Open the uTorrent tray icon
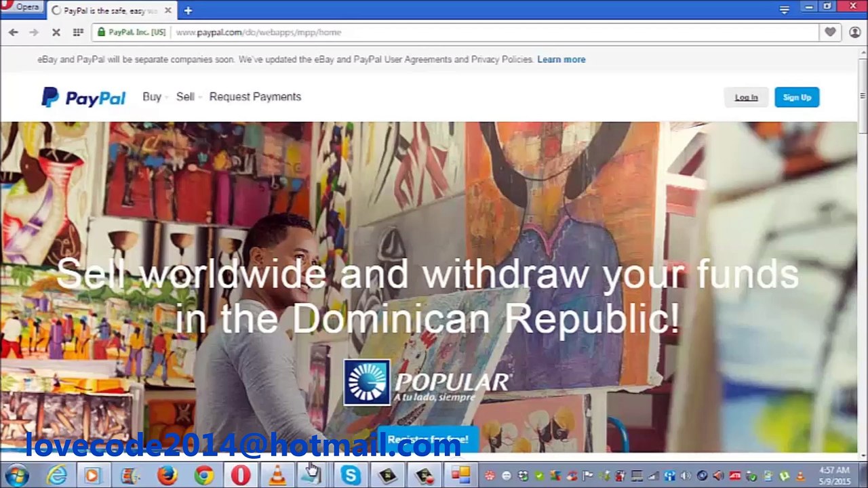 tap(784, 476)
